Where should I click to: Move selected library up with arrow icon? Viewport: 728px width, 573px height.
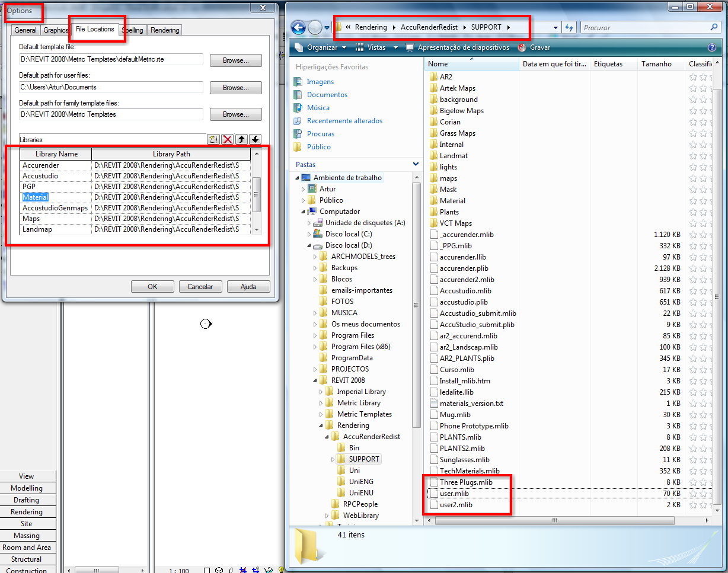[x=241, y=140]
